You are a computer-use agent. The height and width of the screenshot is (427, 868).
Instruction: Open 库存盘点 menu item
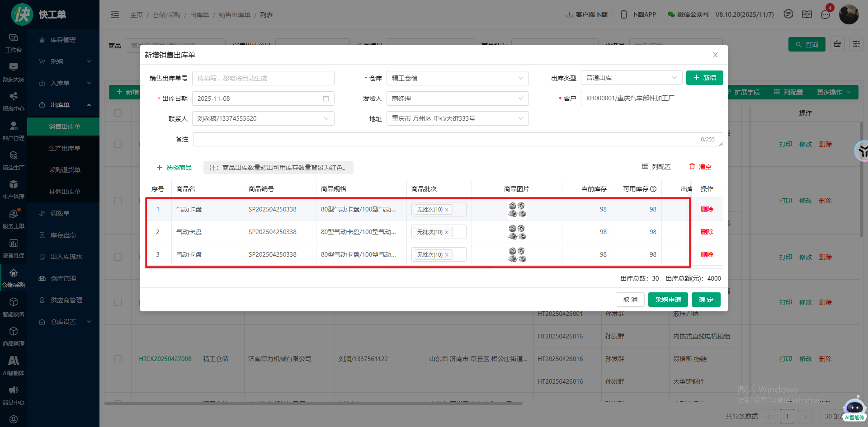tap(63, 235)
